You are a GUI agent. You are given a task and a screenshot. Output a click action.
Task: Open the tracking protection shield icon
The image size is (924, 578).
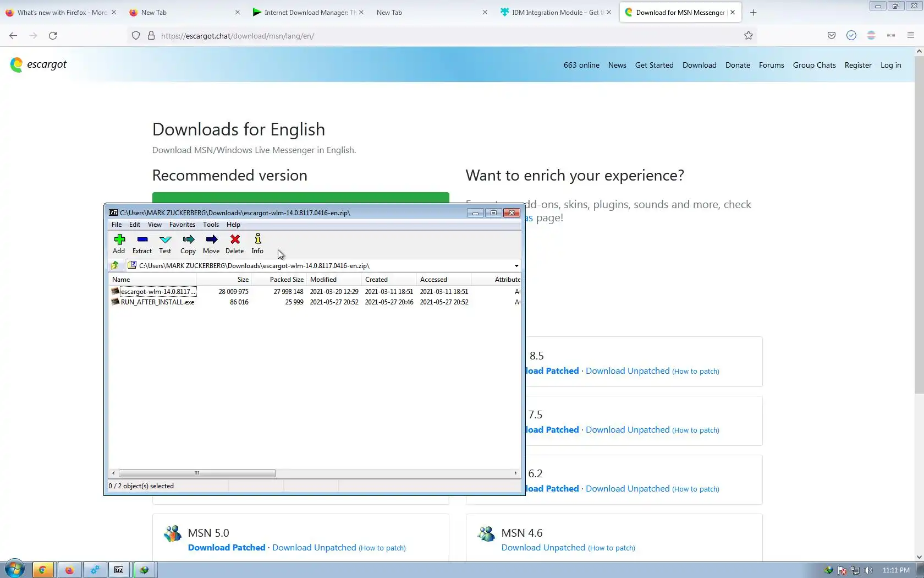click(136, 36)
